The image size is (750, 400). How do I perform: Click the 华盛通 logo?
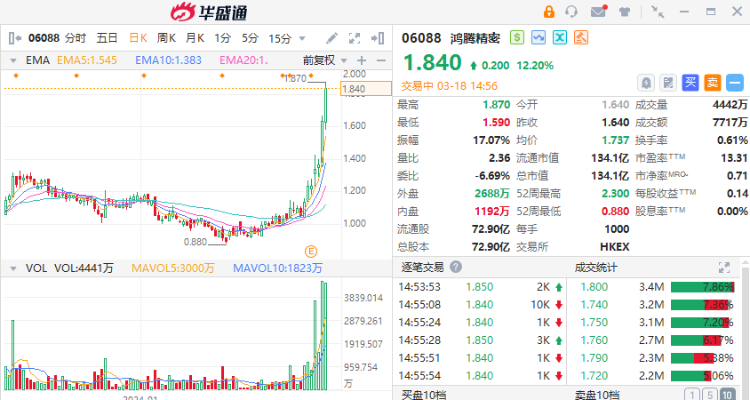(x=209, y=12)
